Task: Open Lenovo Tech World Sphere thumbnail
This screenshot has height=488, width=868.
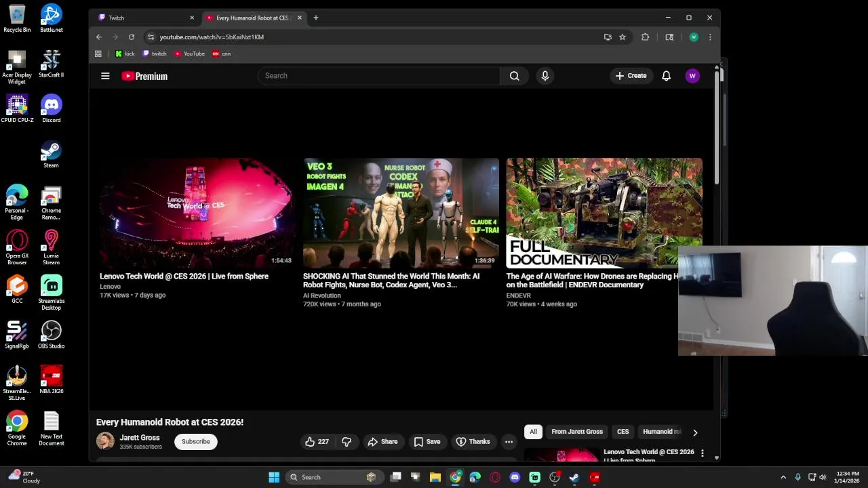Action: 197,213
